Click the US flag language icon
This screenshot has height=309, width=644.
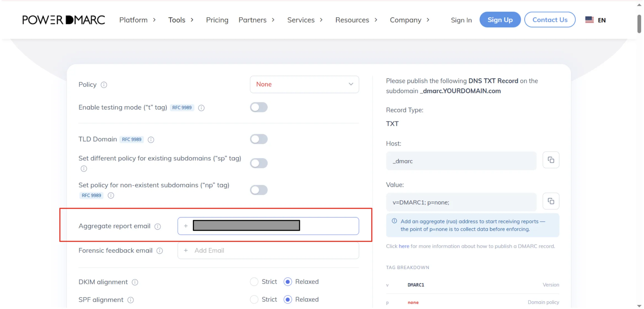coord(589,20)
